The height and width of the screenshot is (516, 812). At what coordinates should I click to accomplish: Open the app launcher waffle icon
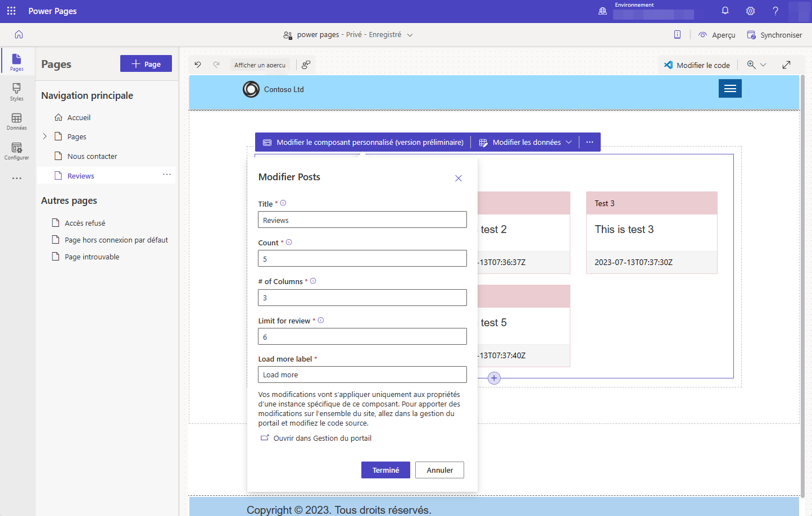[11, 11]
